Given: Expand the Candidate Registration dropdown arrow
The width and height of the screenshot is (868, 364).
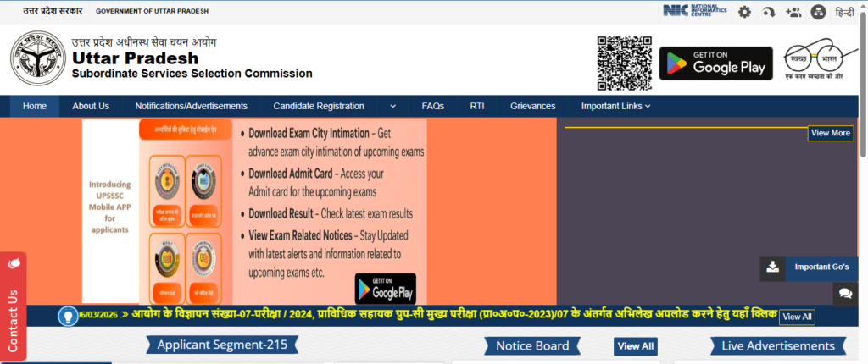Looking at the screenshot, I should point(392,107).
